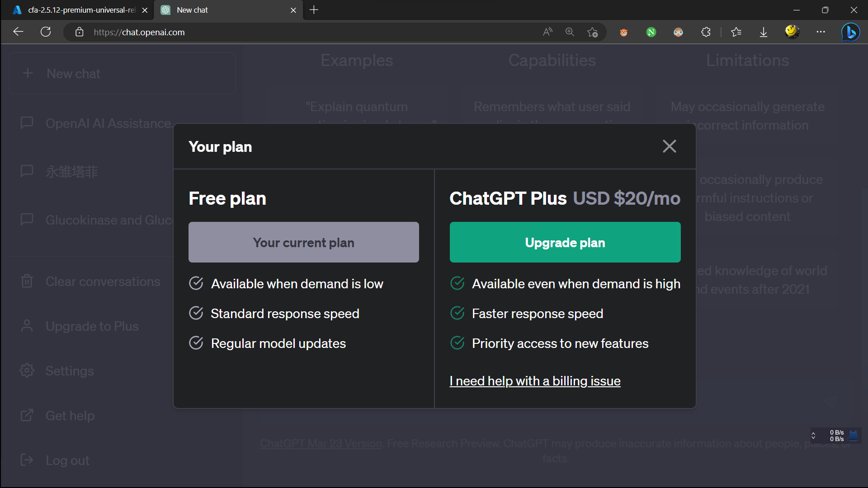
Task: Click the zoom magnifier icon in address bar
Action: pyautogui.click(x=570, y=32)
